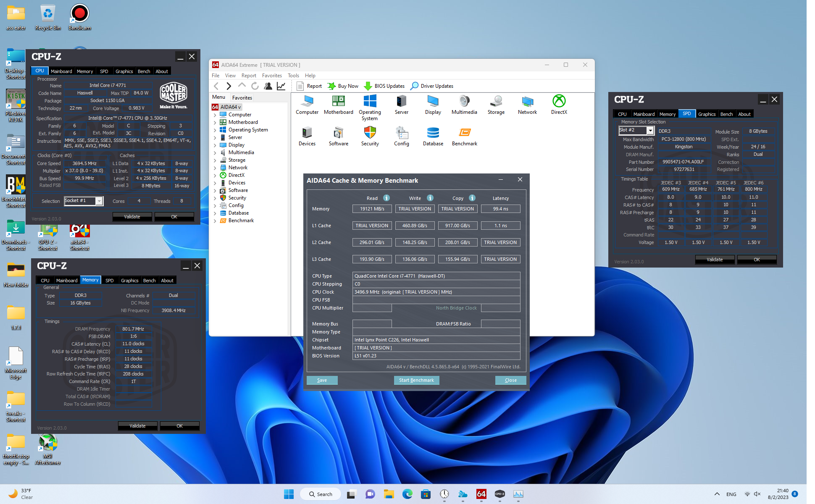The image size is (815, 504).
Task: Open the Storage category icon
Action: pos(496,105)
